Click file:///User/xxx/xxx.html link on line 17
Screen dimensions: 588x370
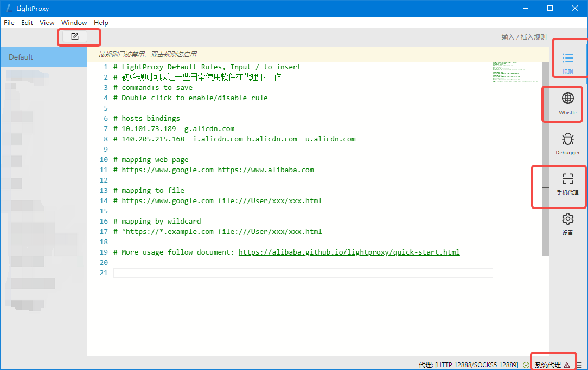point(270,231)
